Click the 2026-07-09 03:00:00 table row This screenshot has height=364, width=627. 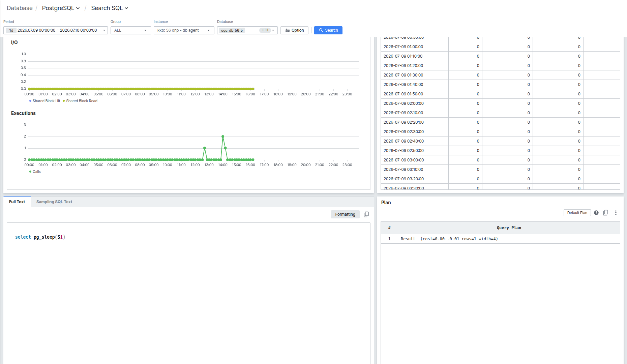[500, 160]
